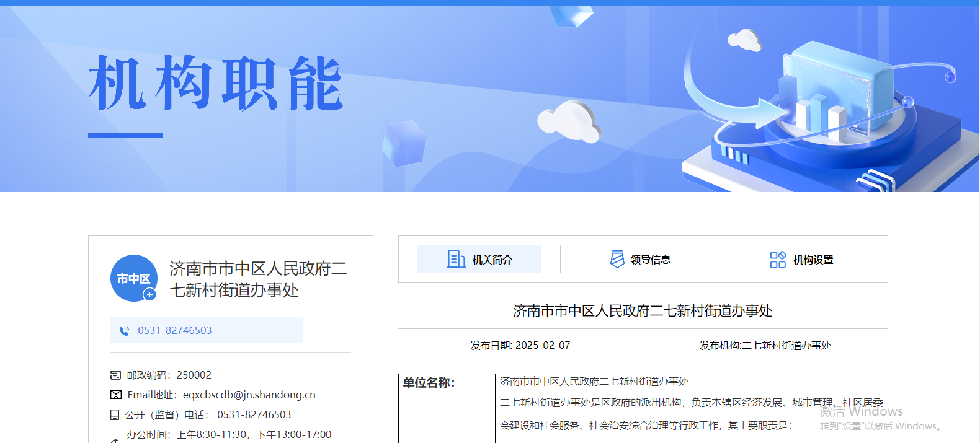Screen dimensions: 980x443
Task: Click the postal code icon beside 邮政编码
Action: click(116, 375)
